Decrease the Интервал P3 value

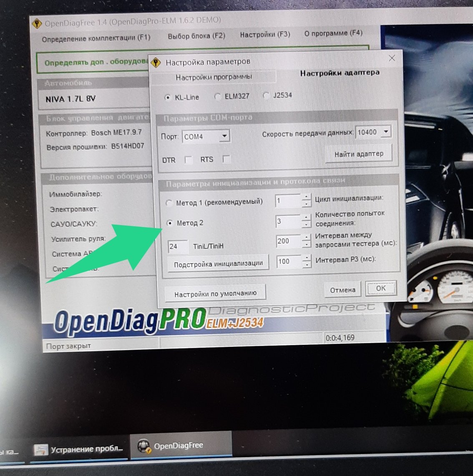[x=307, y=265]
